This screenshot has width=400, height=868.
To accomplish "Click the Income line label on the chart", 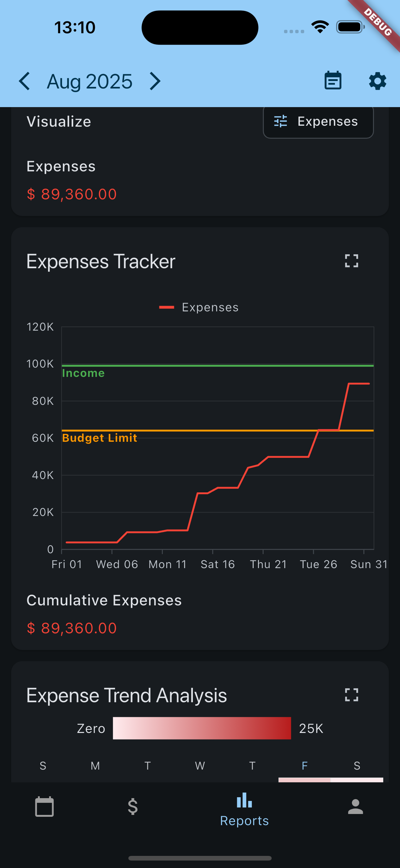I will coord(83,373).
